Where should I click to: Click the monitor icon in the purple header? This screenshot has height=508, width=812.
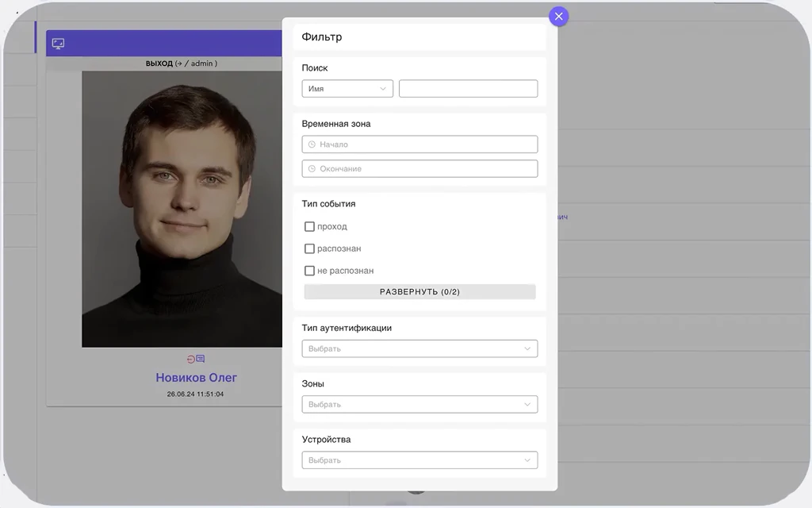coord(58,44)
